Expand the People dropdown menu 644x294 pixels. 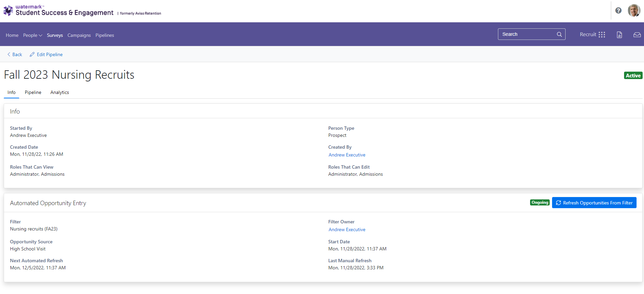(x=32, y=35)
